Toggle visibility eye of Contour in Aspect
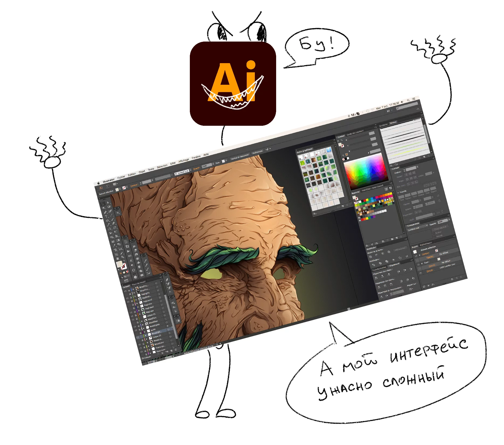 coord(416,256)
